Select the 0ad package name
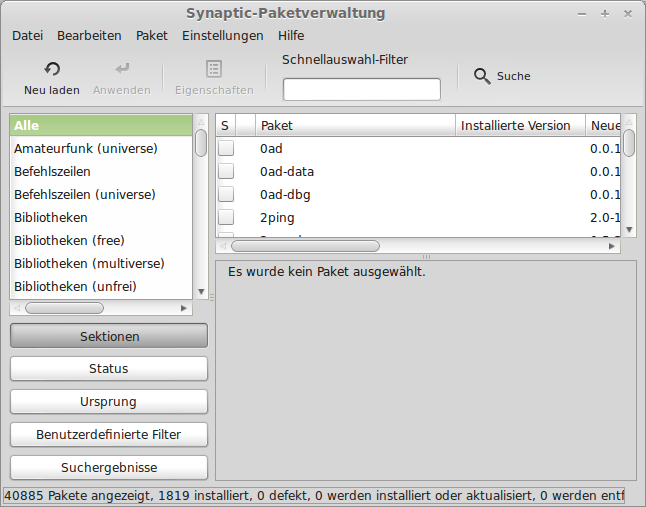This screenshot has width=646, height=507. coord(271,148)
